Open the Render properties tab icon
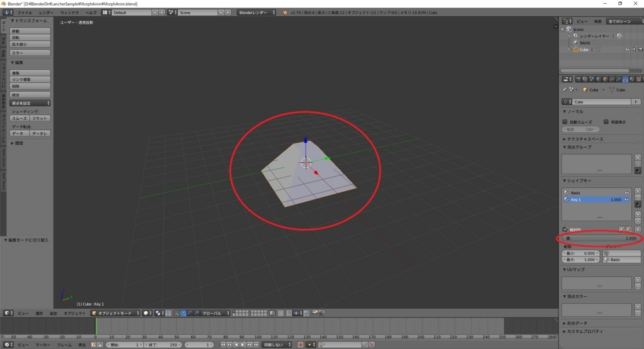Image resolution: width=644 pixels, height=349 pixels. point(579,79)
